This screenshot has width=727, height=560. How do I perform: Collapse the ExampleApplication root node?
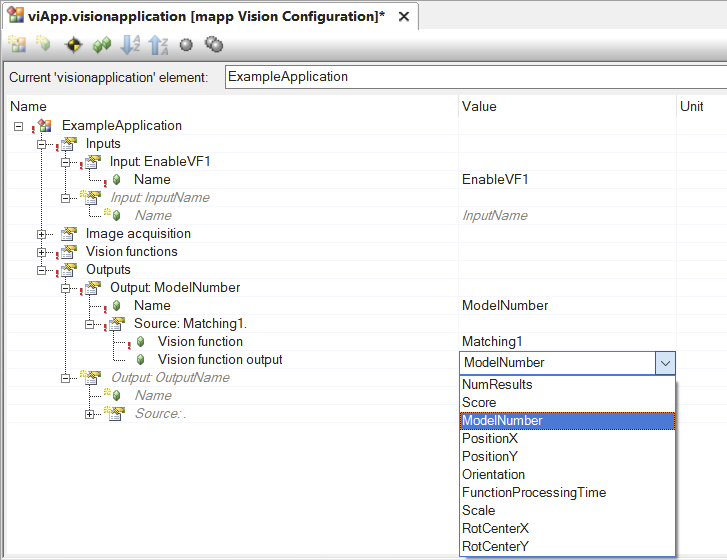19,126
